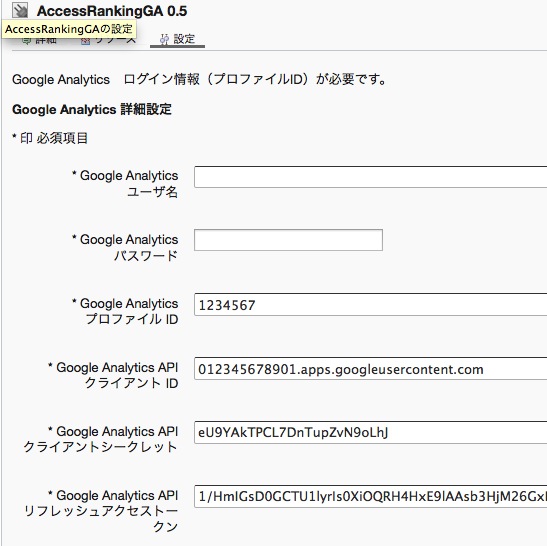The image size is (547, 546).
Task: Click the API クライアント ID label
Action: 113,375
